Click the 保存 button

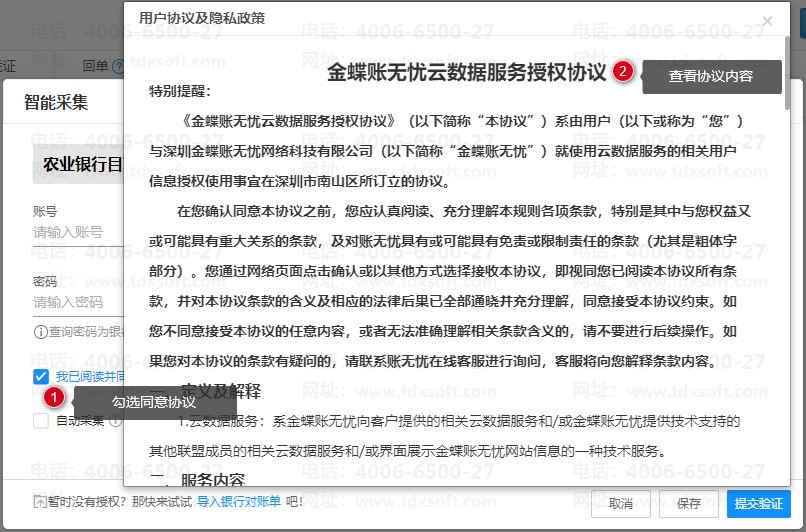(689, 503)
